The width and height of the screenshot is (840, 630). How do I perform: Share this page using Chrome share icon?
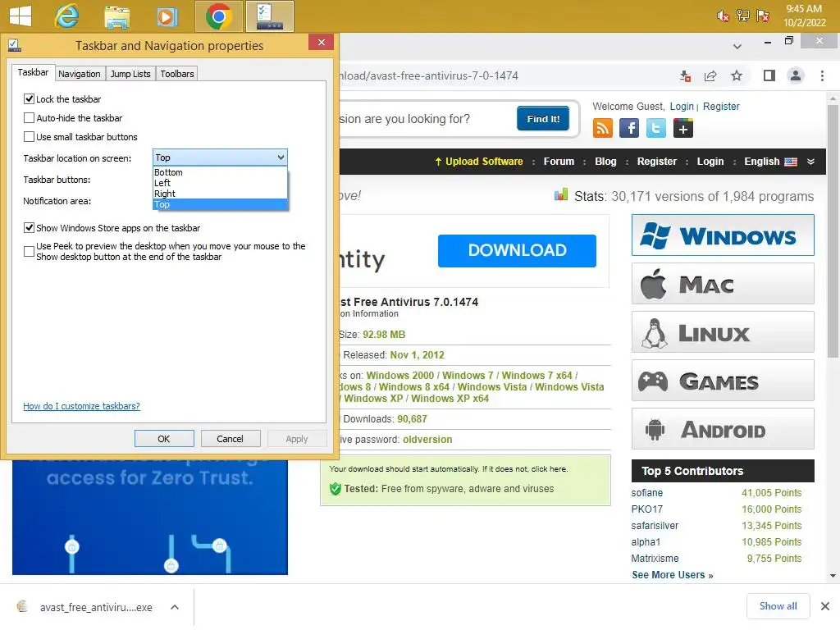[x=710, y=76]
